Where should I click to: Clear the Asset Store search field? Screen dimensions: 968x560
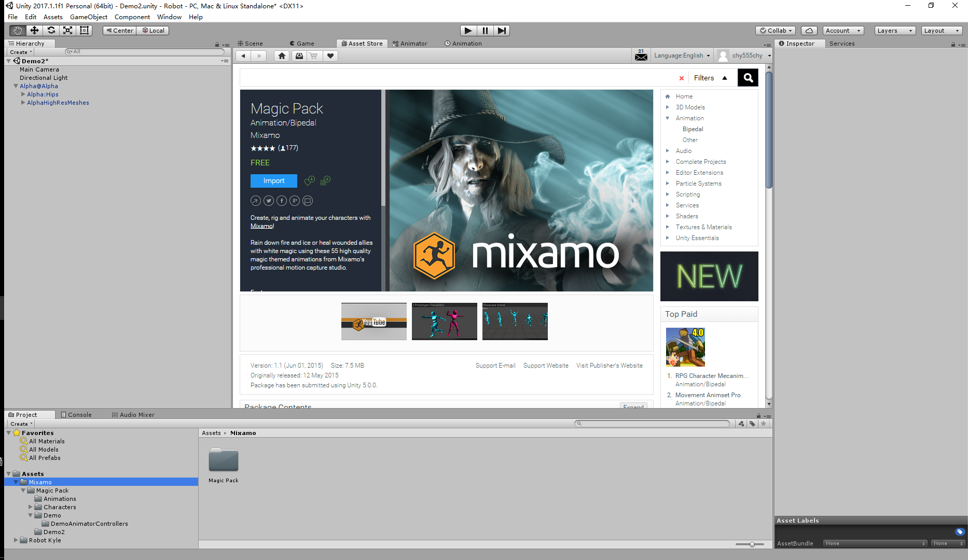click(x=682, y=78)
